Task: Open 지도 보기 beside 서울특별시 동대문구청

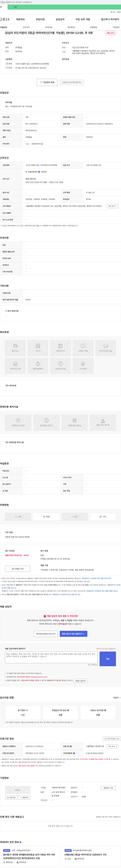Action: point(113,746)
